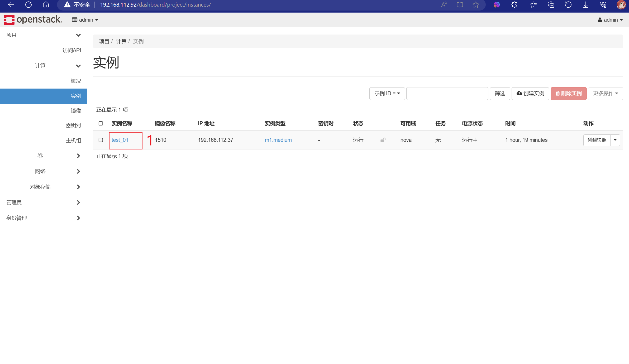Open the 更多操作 dropdown

click(x=606, y=93)
